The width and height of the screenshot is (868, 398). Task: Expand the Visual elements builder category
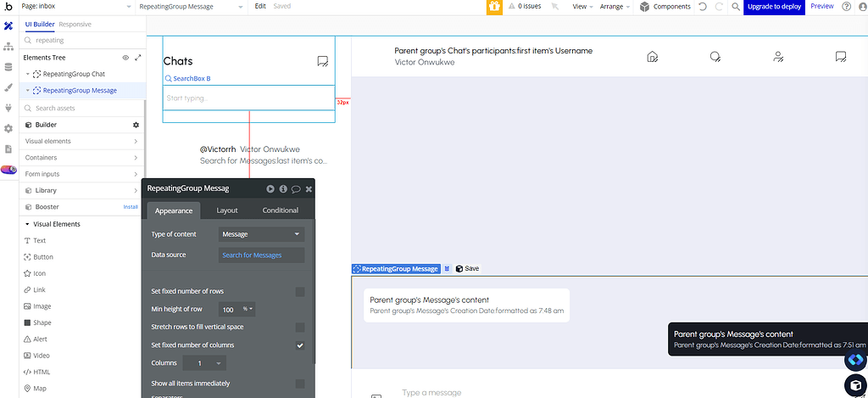coord(82,142)
